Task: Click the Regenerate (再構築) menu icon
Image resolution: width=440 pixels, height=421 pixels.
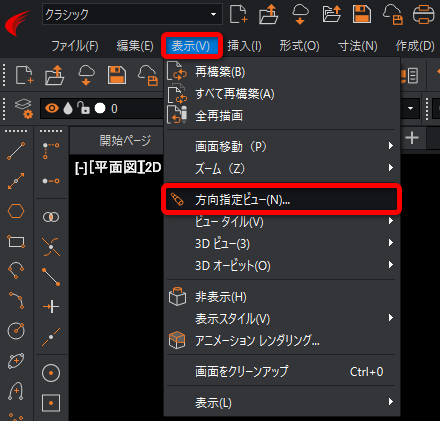Action: [177, 71]
